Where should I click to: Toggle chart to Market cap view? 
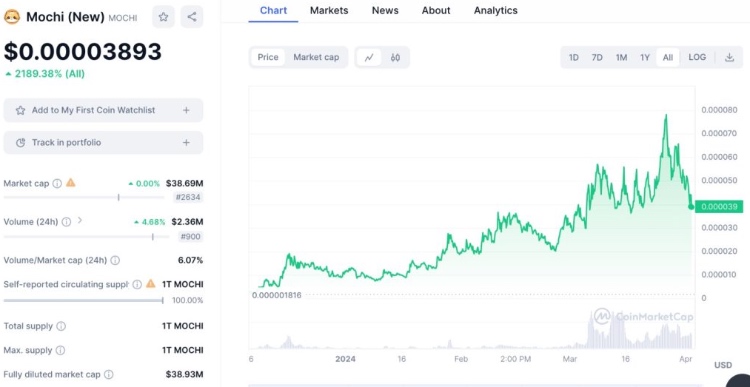pyautogui.click(x=316, y=57)
